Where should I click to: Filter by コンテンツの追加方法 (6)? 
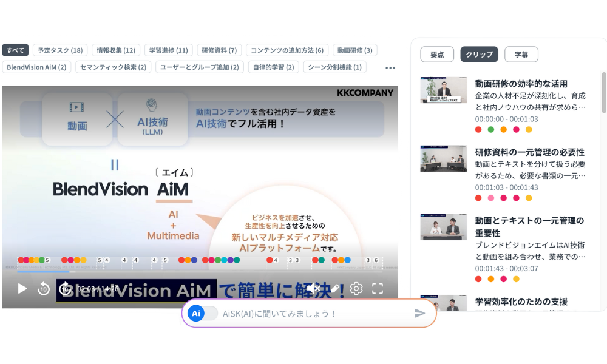point(287,50)
